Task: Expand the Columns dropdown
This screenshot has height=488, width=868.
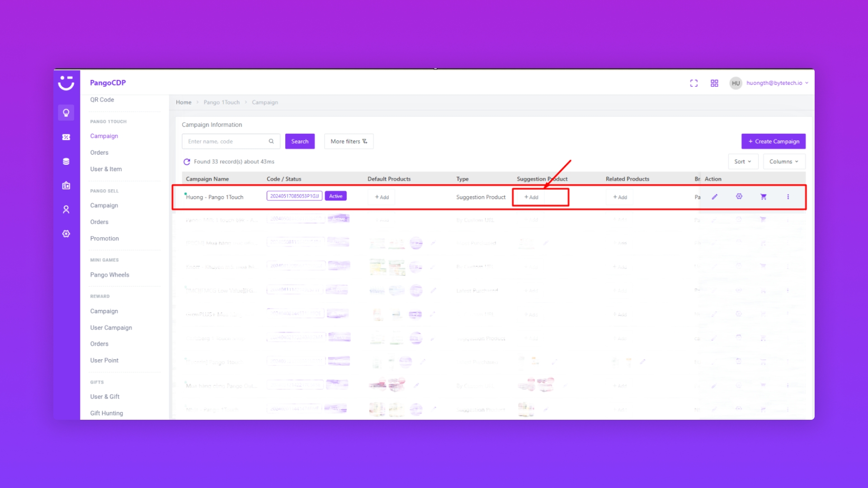Action: tap(784, 162)
